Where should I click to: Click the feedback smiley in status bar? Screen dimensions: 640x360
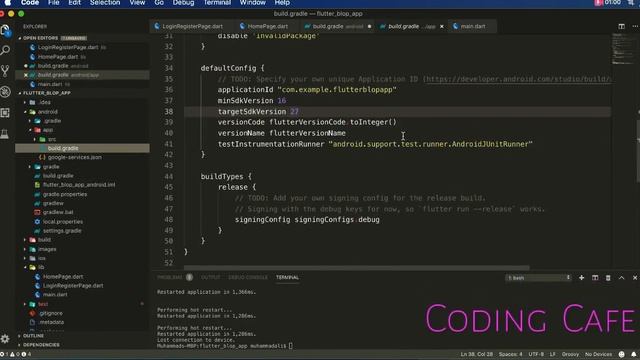click(622, 354)
